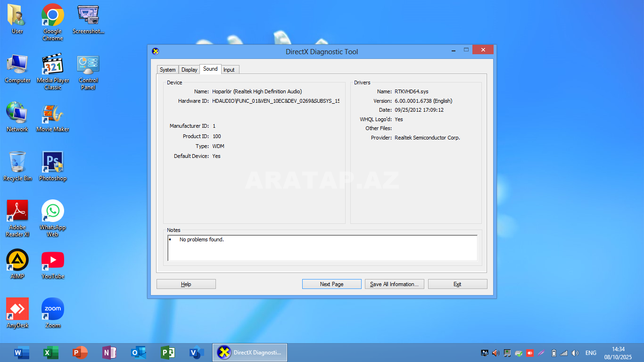Select the Network desktop icon
This screenshot has width=644, height=362.
(17, 117)
